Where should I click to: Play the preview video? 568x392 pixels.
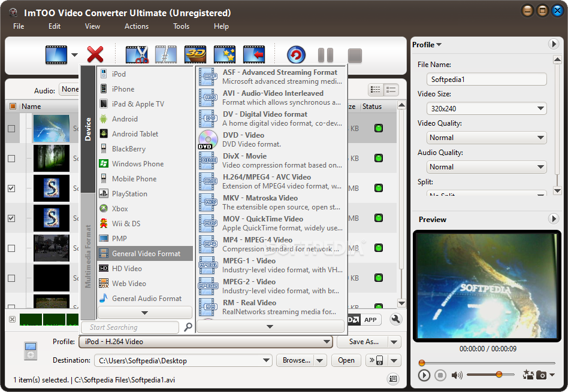[424, 375]
